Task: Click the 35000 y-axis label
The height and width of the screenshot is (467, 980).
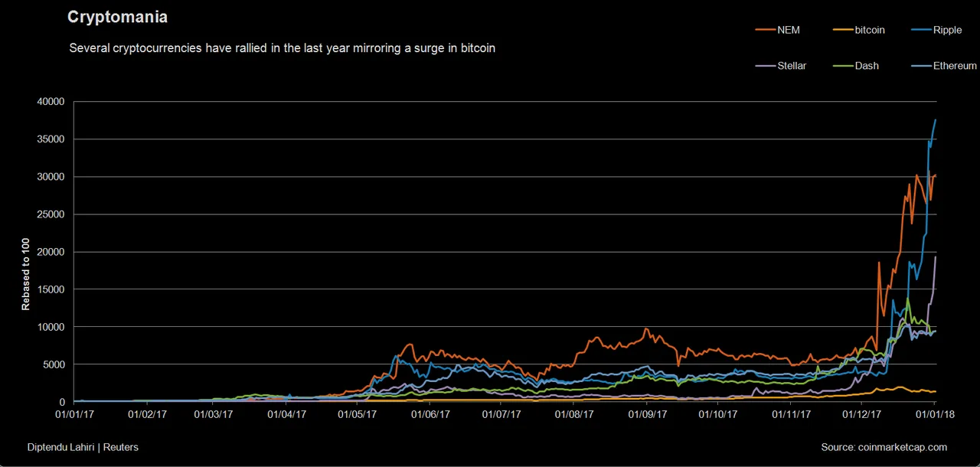Action: [51, 139]
